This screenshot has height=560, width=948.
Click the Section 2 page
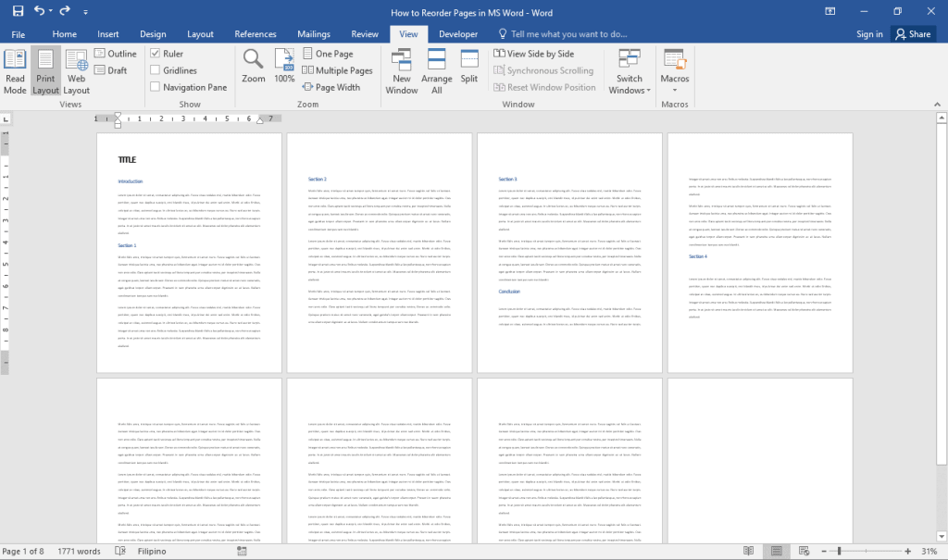coord(379,253)
